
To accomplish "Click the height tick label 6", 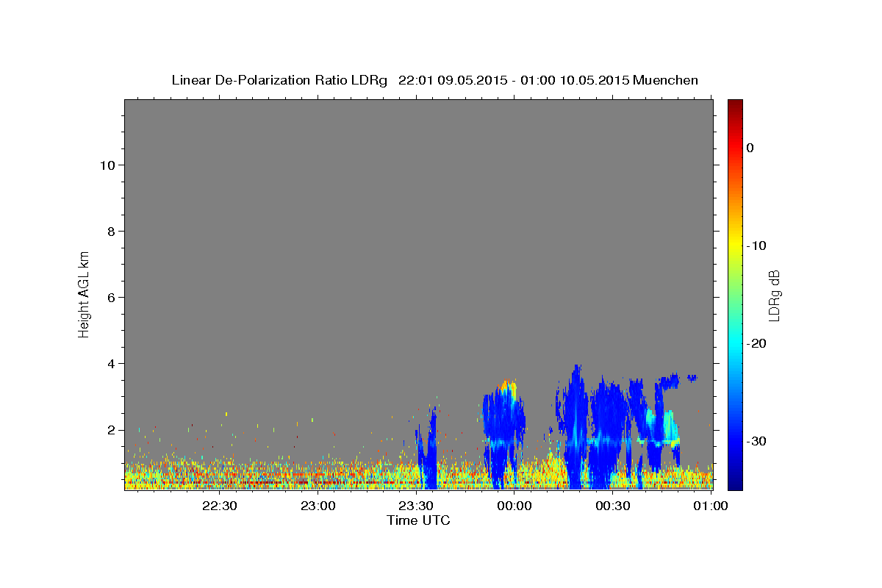I will tap(110, 298).
